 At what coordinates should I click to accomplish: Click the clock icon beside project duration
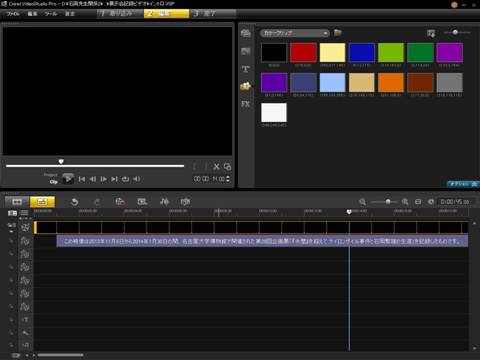click(431, 202)
